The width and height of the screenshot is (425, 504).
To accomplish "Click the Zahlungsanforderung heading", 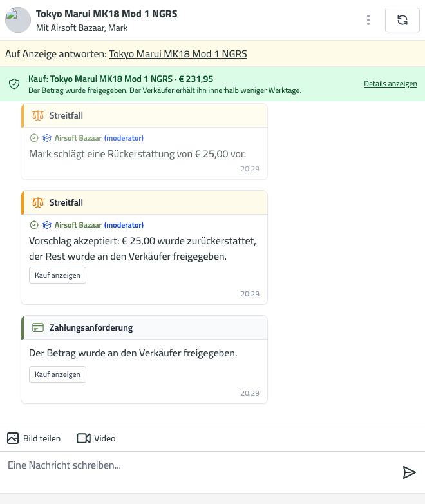I will [x=91, y=327].
